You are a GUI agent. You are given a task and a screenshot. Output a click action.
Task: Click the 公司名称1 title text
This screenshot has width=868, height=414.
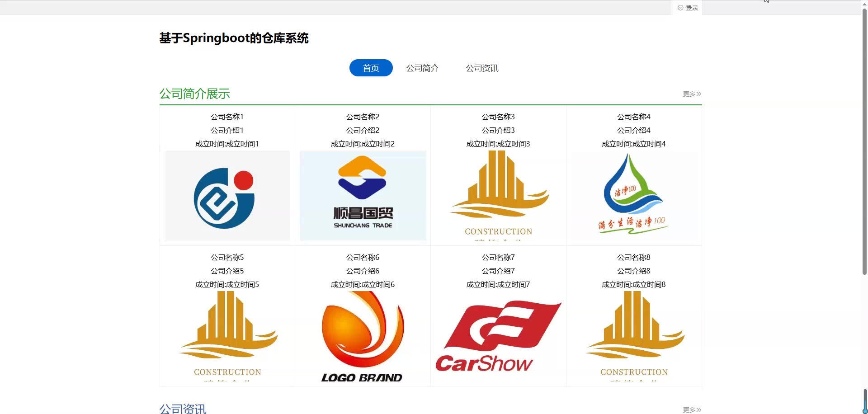click(227, 117)
